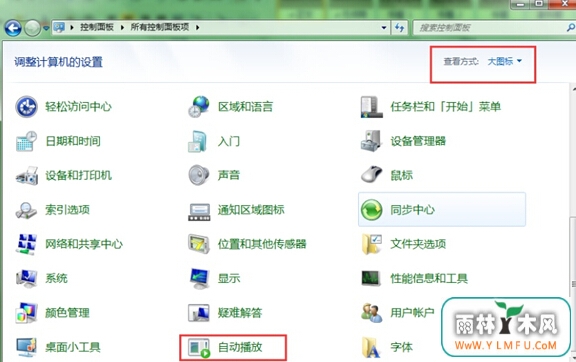Open the 轻松访问中心 icon
Image resolution: width=576 pixels, height=362 pixels.
click(x=26, y=107)
